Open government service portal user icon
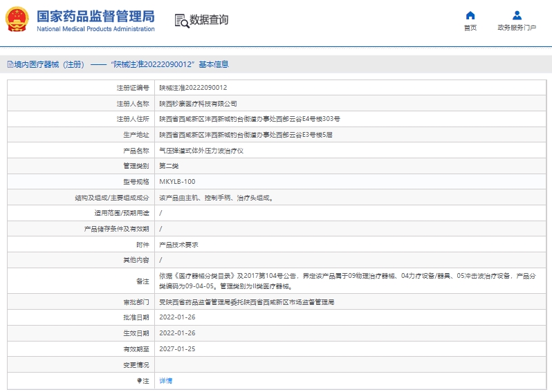 coord(517,15)
